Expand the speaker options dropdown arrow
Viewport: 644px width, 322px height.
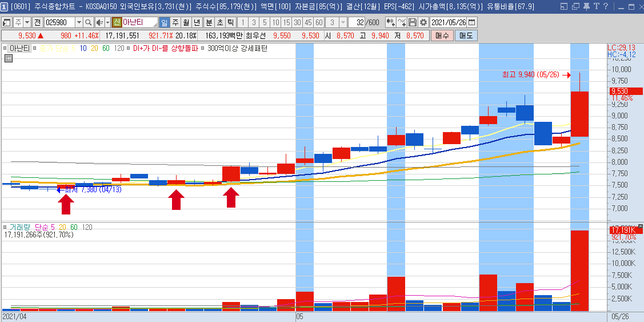(107, 23)
